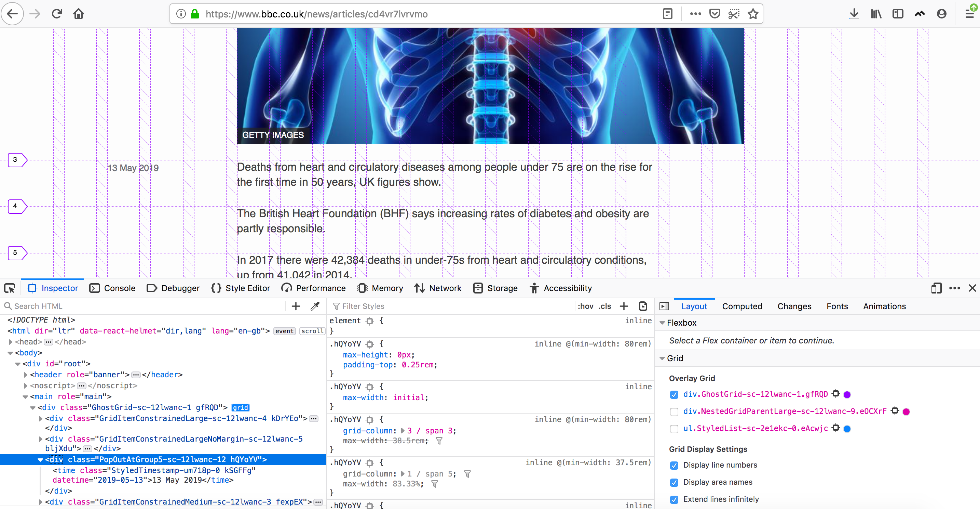Reload the current page
Image resolution: width=980 pixels, height=509 pixels.
pyautogui.click(x=56, y=13)
